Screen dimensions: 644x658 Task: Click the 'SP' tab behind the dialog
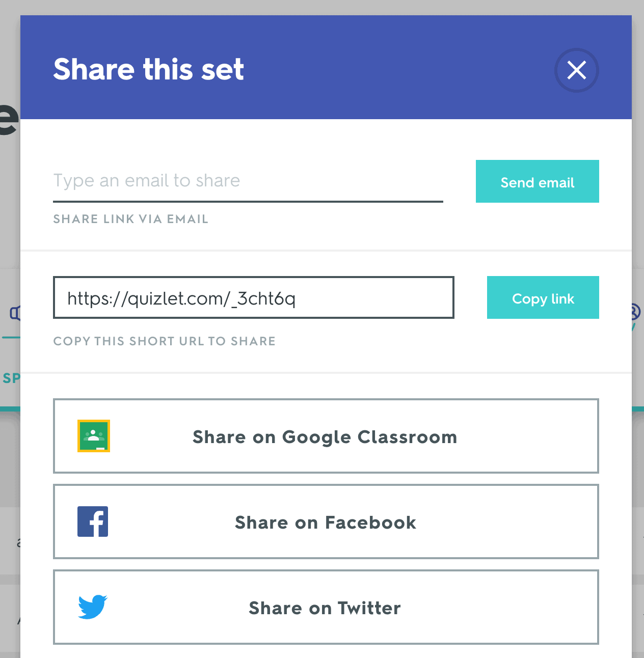click(x=11, y=378)
